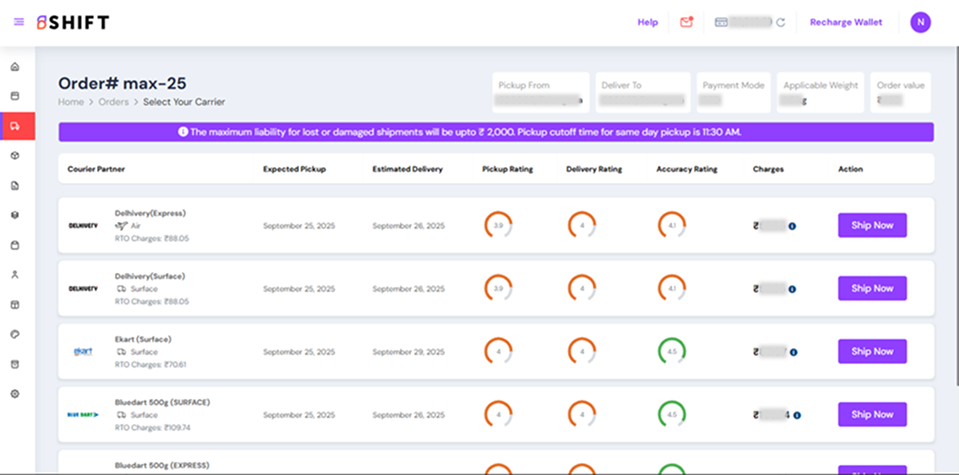The width and height of the screenshot is (959, 475).
Task: Open the N user profile avatar
Action: click(x=920, y=22)
